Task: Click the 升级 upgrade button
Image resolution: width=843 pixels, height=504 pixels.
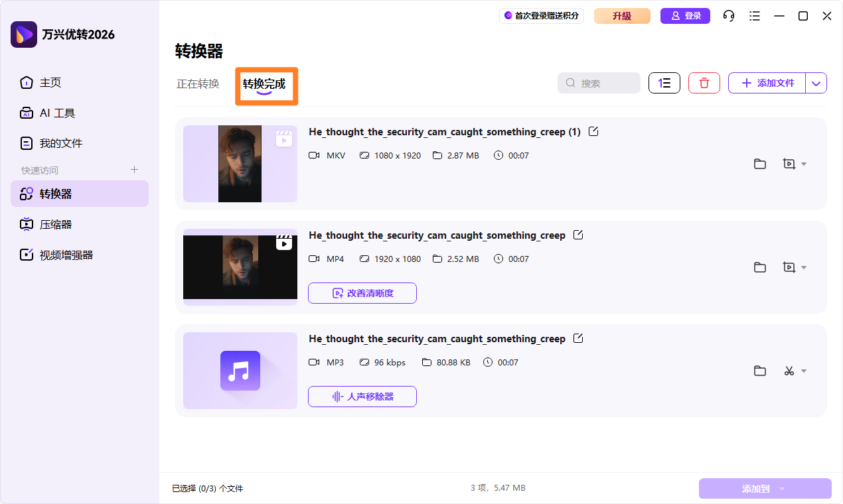Action: click(x=622, y=16)
